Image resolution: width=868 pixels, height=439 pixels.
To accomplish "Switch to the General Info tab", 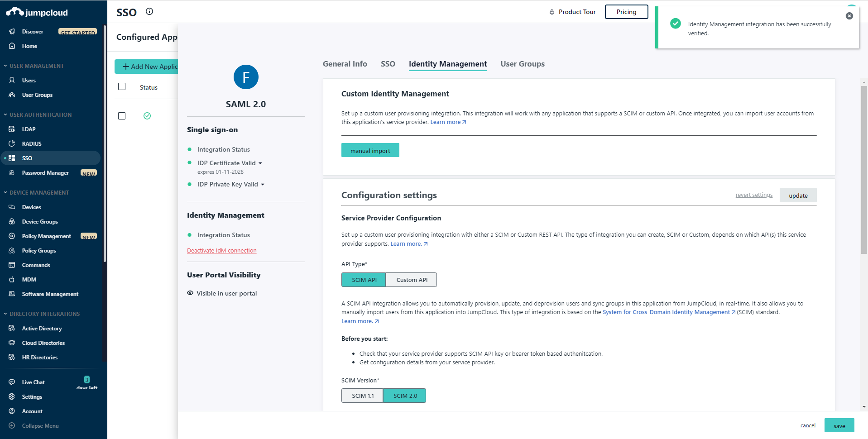I will pos(345,64).
